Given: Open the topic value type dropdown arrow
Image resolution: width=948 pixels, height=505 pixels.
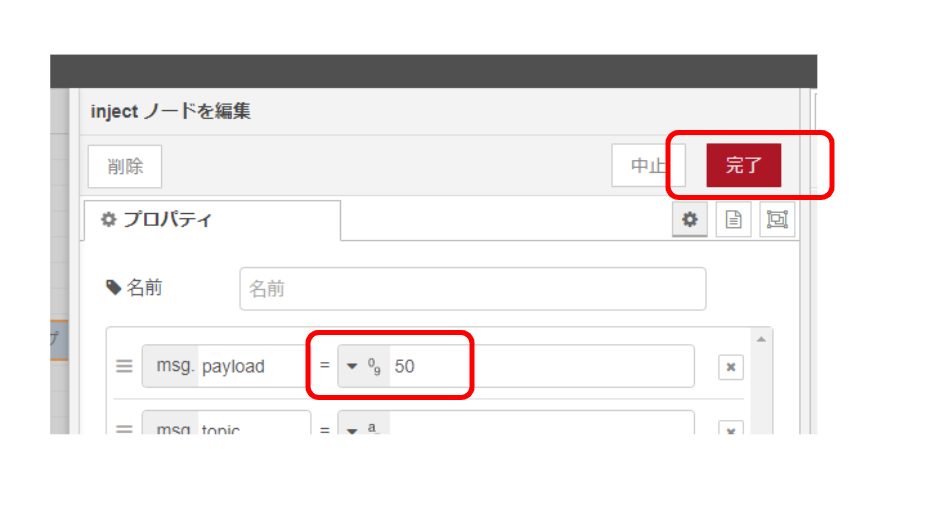Looking at the screenshot, I should (x=352, y=431).
